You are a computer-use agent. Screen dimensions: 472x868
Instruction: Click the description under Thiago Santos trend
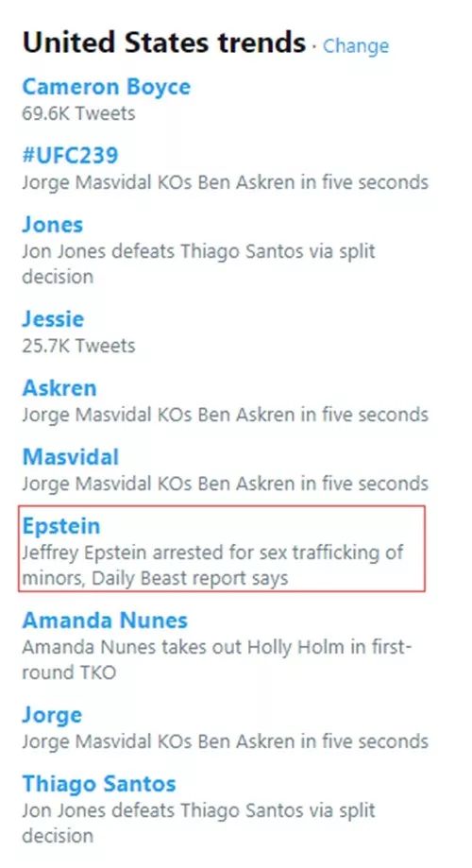pos(198,823)
